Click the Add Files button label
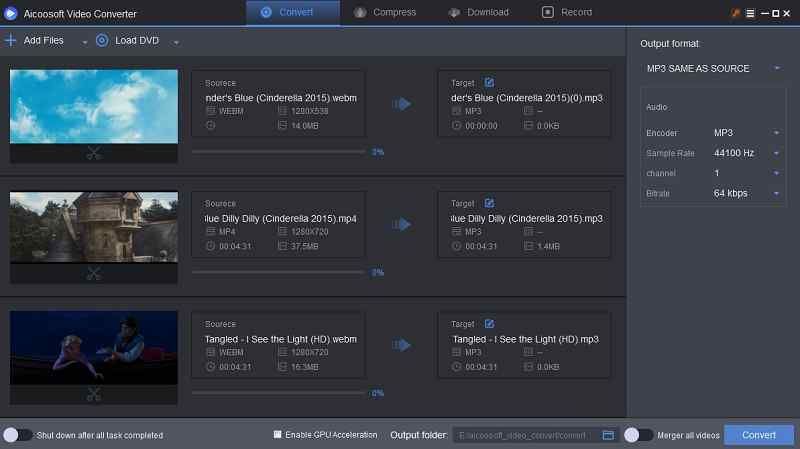The width and height of the screenshot is (800, 449). pyautogui.click(x=43, y=40)
